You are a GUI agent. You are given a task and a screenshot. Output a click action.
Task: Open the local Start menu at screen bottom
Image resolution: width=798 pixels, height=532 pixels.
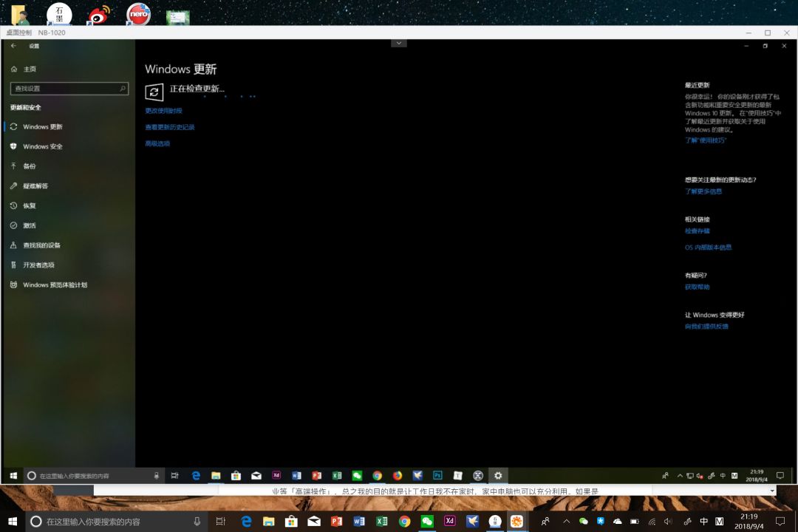click(13, 522)
